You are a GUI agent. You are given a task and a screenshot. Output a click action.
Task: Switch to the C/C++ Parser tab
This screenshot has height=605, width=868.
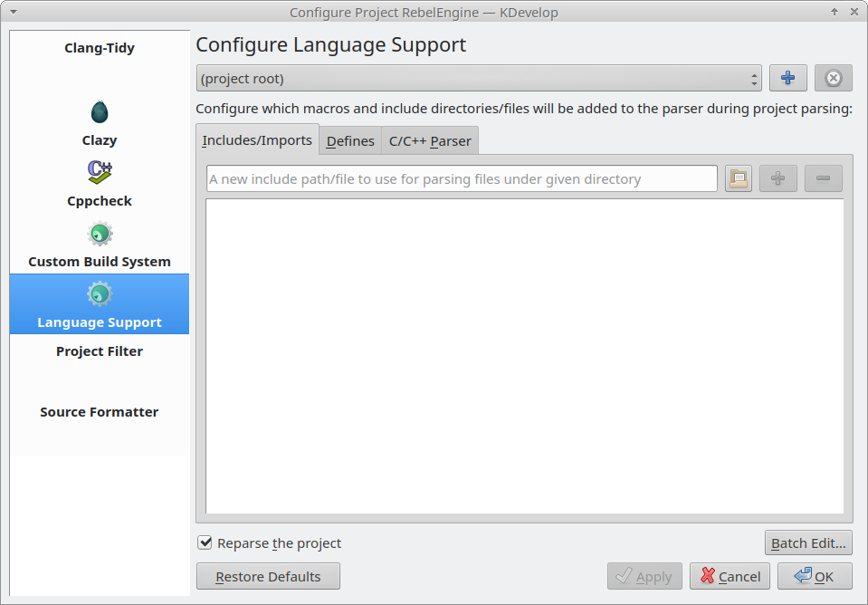point(430,140)
